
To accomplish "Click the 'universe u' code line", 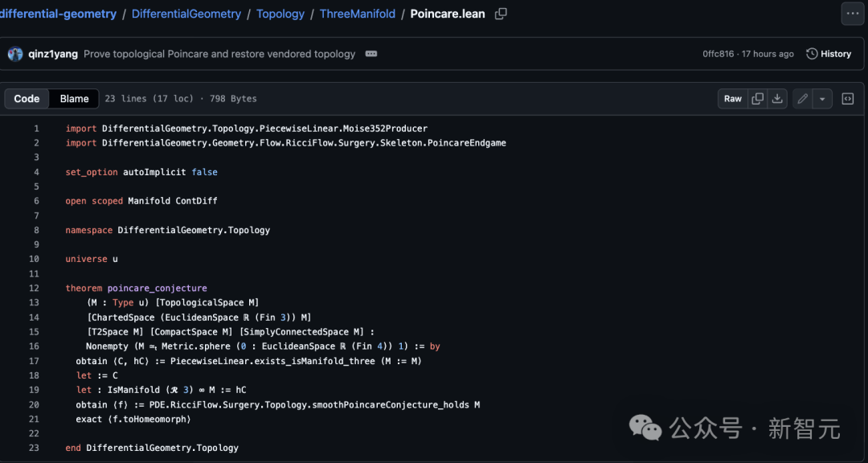I will tap(92, 259).
